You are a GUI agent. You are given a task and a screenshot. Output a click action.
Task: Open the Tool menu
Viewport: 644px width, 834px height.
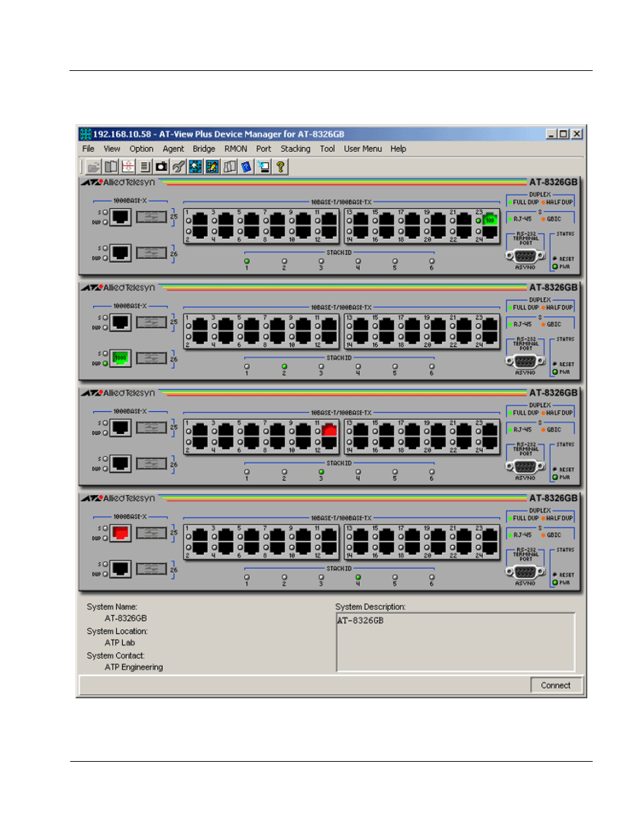[327, 149]
